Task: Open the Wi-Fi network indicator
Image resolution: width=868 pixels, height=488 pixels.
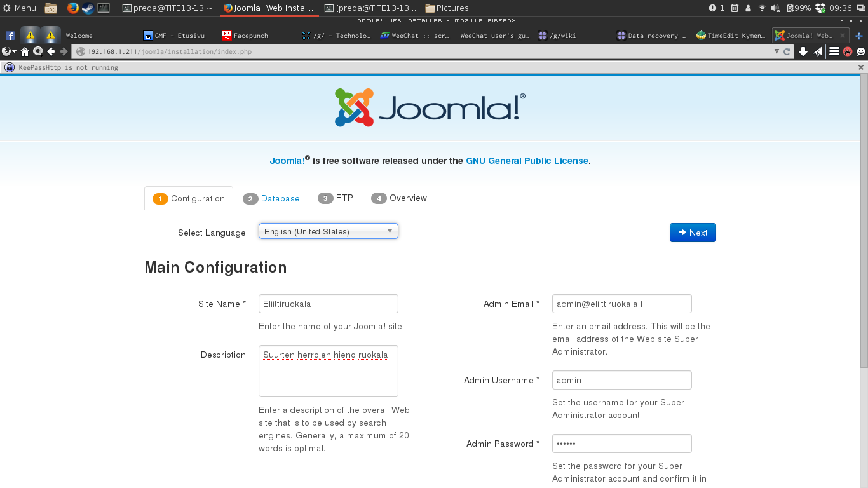Action: (x=762, y=8)
